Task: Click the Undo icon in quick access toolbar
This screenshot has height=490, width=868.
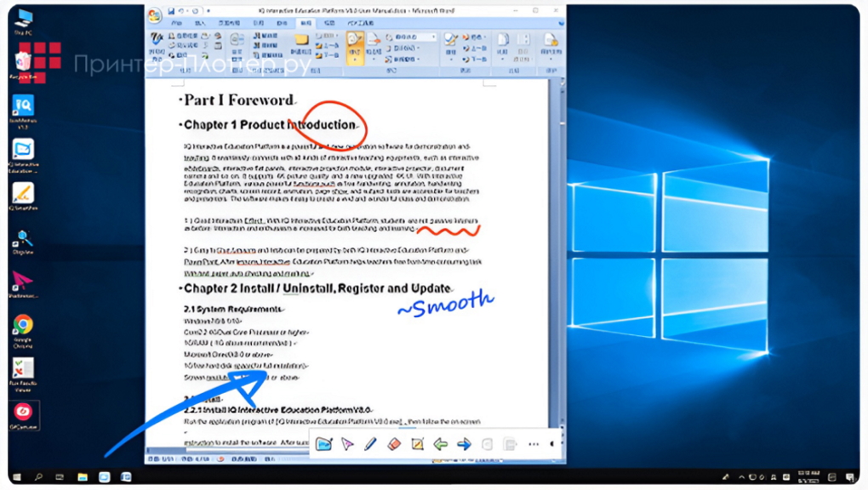Action: 182,11
